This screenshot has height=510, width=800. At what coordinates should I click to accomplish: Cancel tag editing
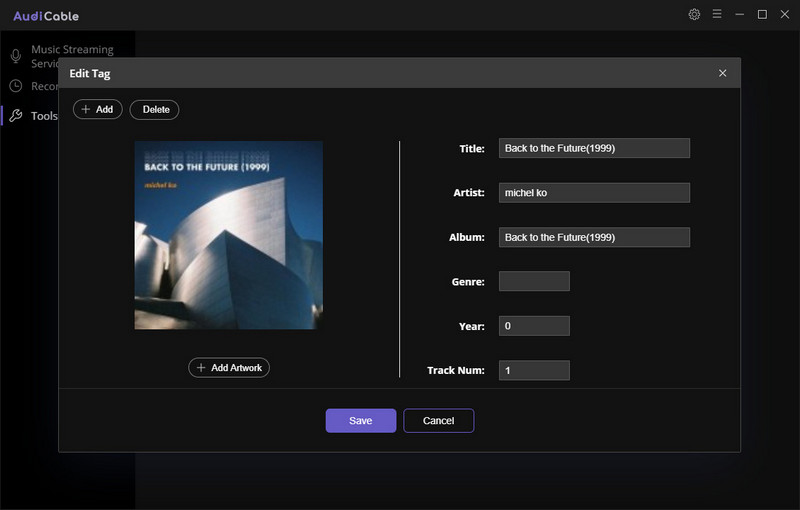[x=439, y=421]
